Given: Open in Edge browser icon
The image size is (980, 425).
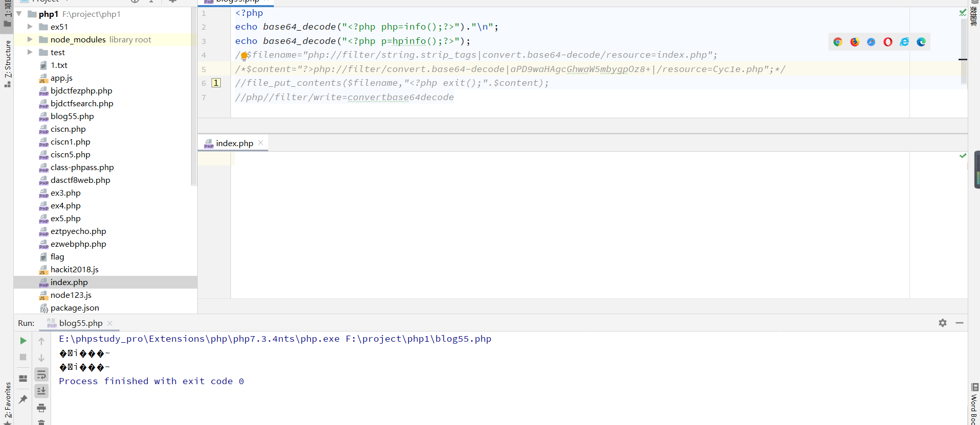Looking at the screenshot, I should (x=921, y=42).
